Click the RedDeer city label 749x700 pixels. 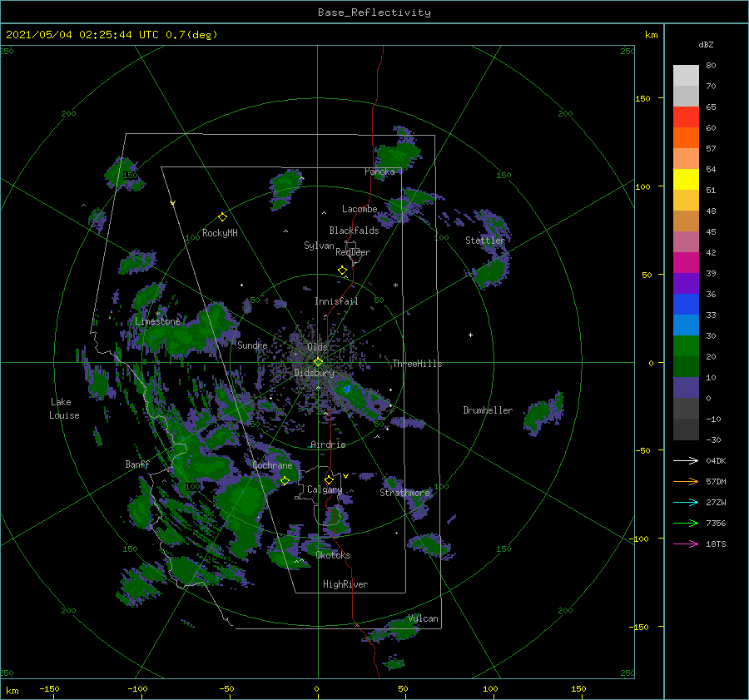coord(353,252)
